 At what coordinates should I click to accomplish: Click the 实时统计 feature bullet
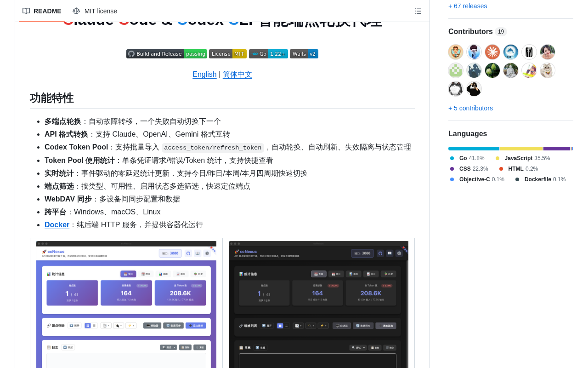coord(59,173)
